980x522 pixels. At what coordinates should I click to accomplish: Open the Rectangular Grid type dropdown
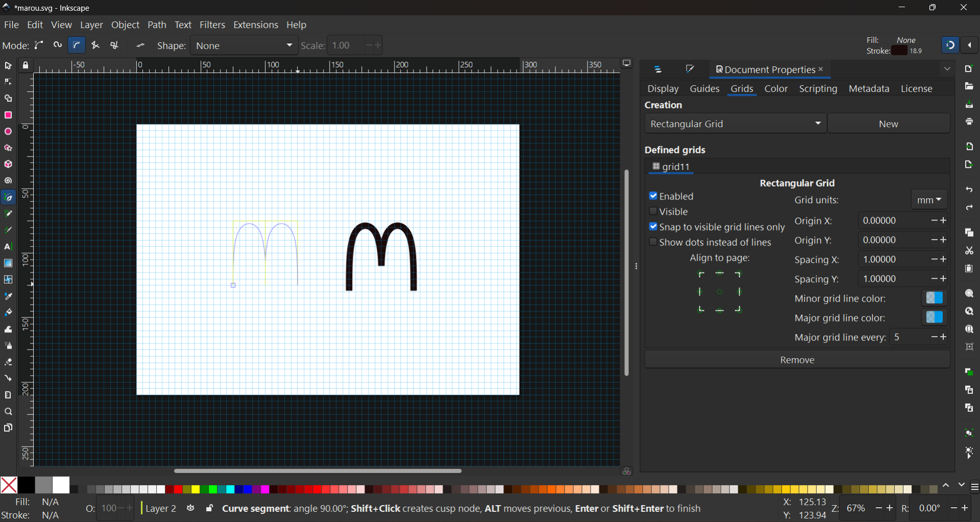click(735, 124)
